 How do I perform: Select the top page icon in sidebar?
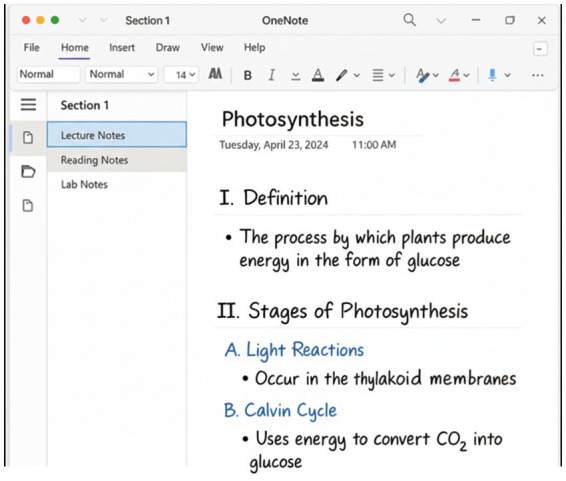[x=28, y=137]
